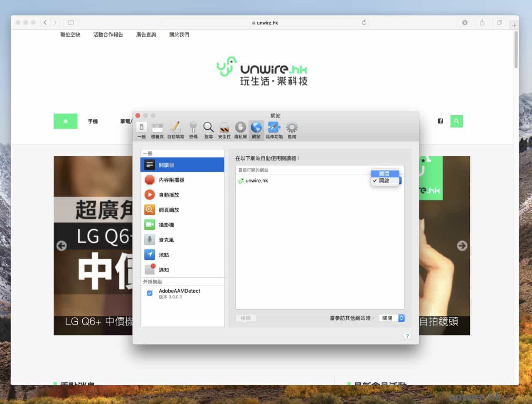Go to next slide with right arrow
Screen dimensions: 532x404
click(x=462, y=246)
